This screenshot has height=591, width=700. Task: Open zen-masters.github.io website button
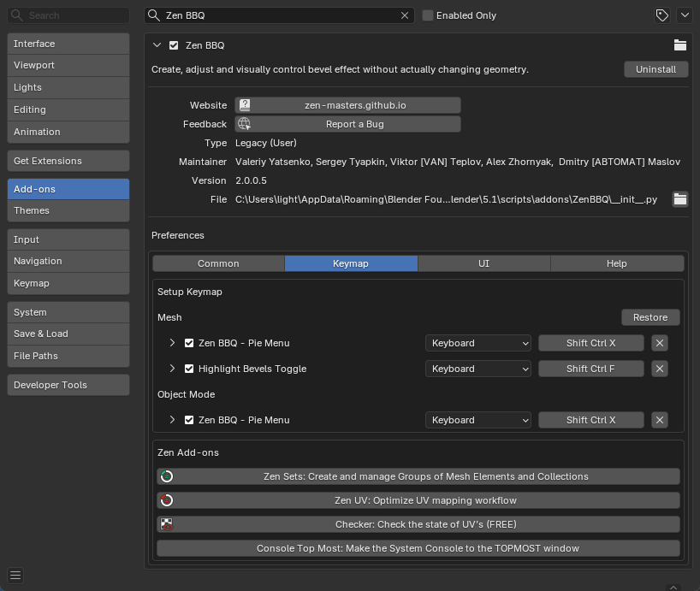[347, 105]
